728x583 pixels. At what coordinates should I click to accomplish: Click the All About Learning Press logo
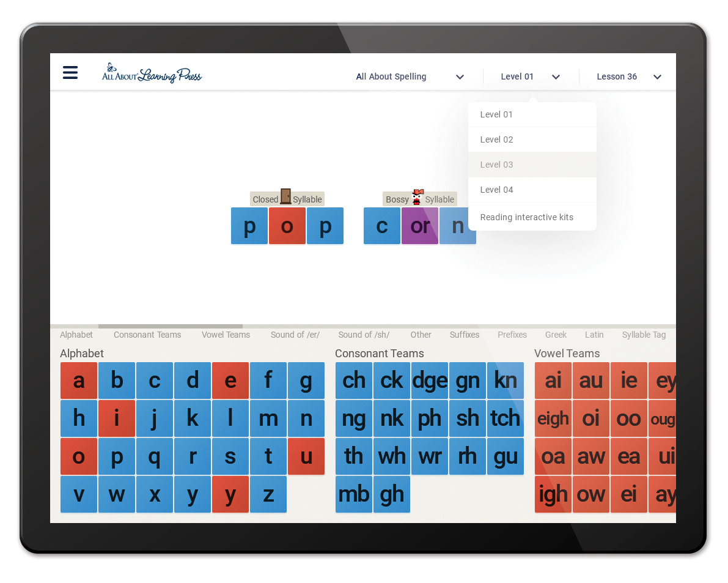pos(152,73)
